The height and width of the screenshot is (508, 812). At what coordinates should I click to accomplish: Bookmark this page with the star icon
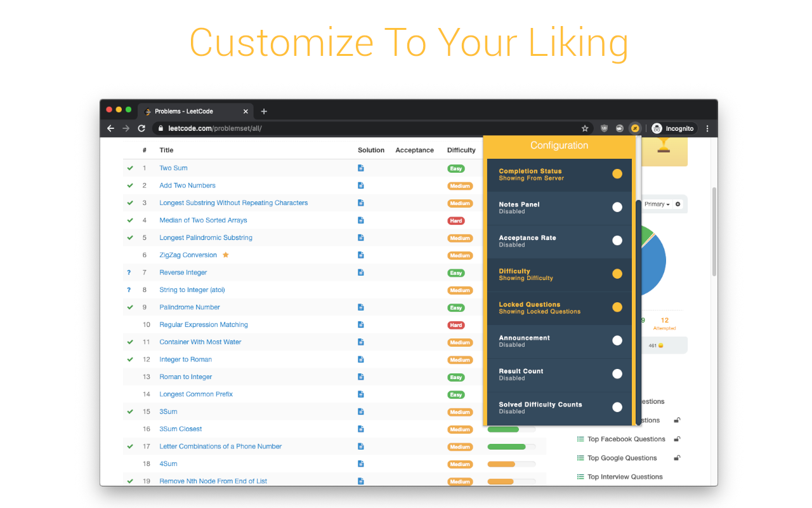coord(585,128)
